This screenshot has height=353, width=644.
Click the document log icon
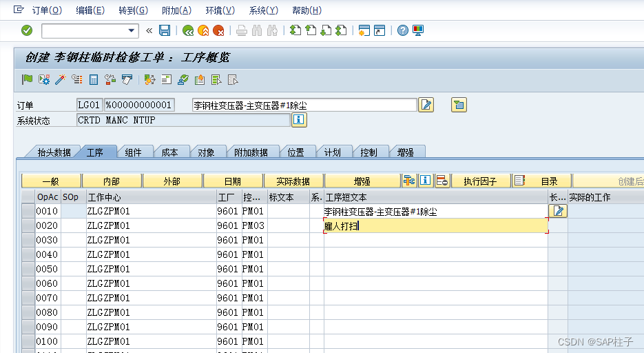[167, 79]
